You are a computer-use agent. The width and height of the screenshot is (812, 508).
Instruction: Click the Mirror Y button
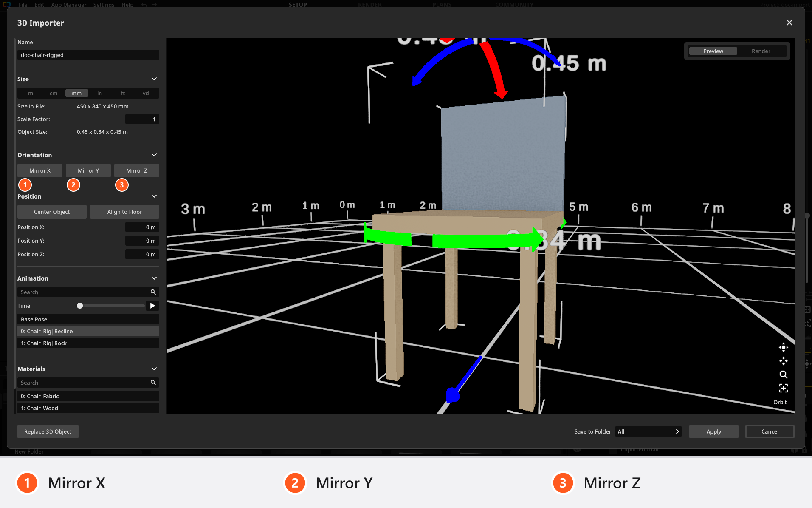(x=88, y=170)
